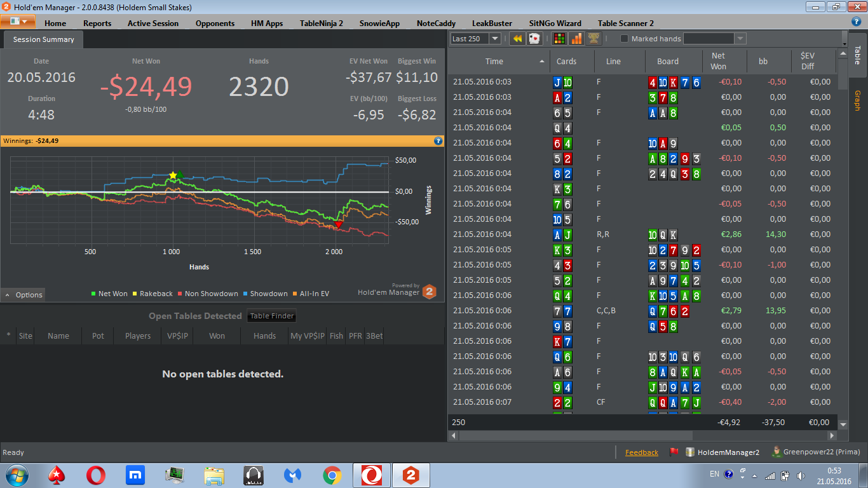Open the HM Apps menu
Image resolution: width=868 pixels, height=488 pixels.
[267, 23]
